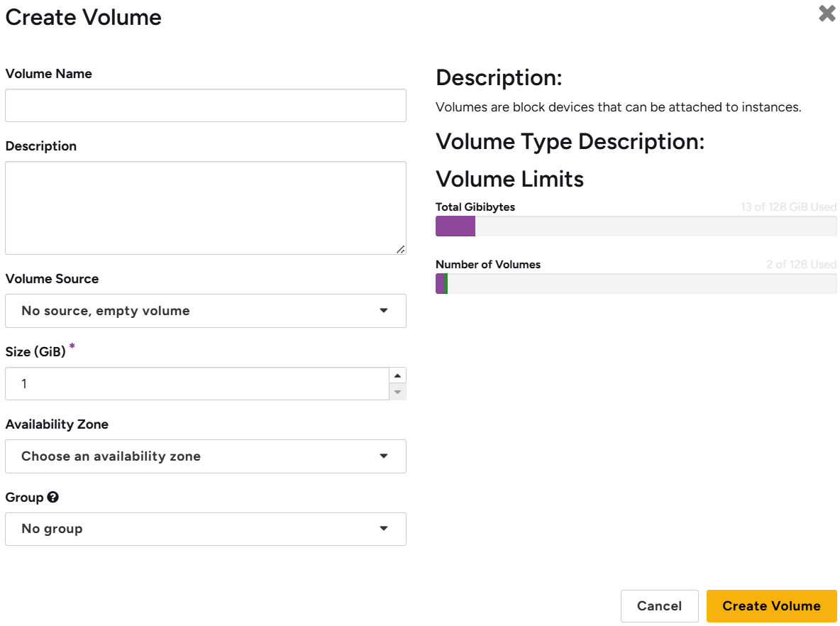Open the Volume Source dropdown
The image size is (840, 626).
tap(205, 311)
